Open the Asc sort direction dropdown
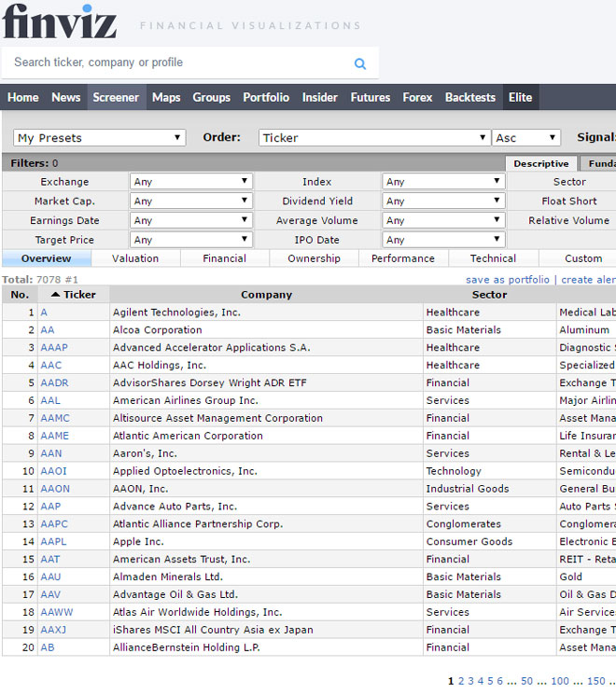Screen dimensions: 616x695 (526, 138)
